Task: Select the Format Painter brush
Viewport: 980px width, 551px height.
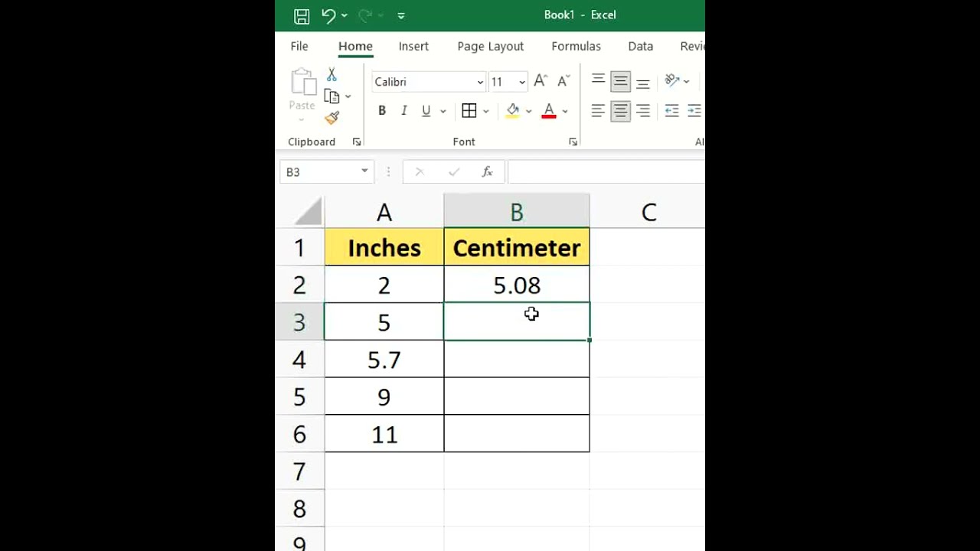Action: coord(332,118)
